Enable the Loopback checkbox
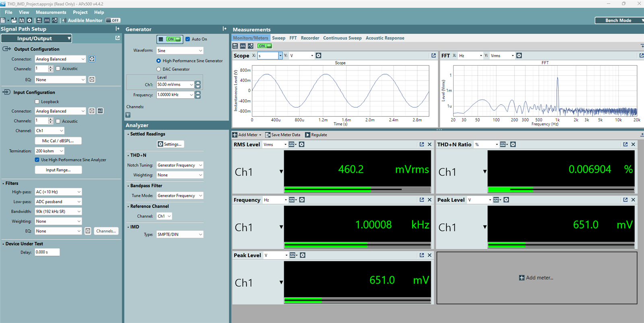The width and height of the screenshot is (644, 323). [37, 101]
